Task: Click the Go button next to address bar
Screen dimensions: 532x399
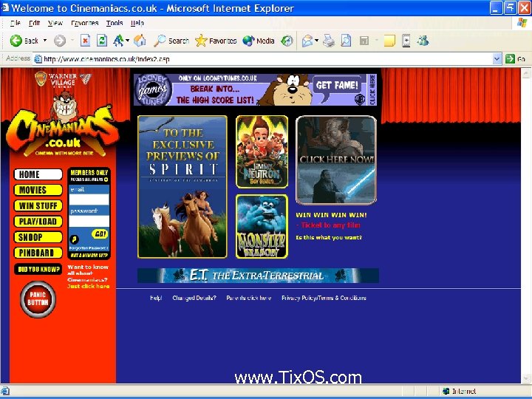Action: coord(516,58)
